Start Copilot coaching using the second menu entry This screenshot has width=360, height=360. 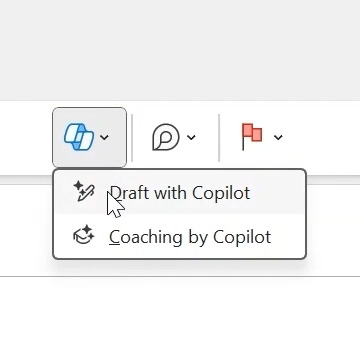coord(180,236)
